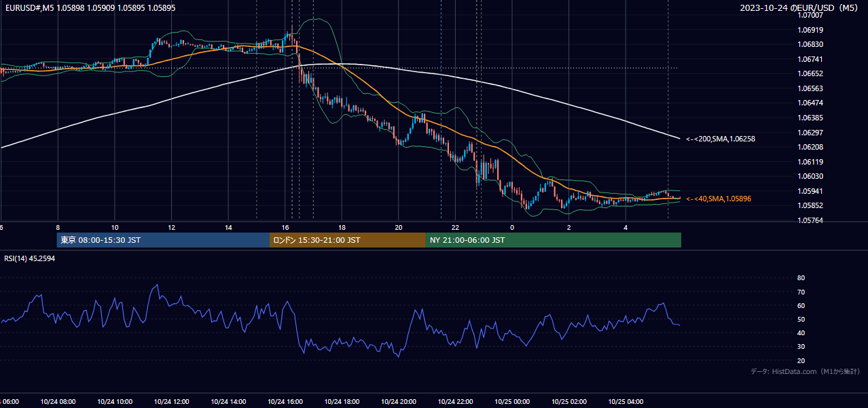Viewport: 868px width, 408px height.
Task: Click the RSI(14) 45.2594 indicator label
Action: click(30, 258)
